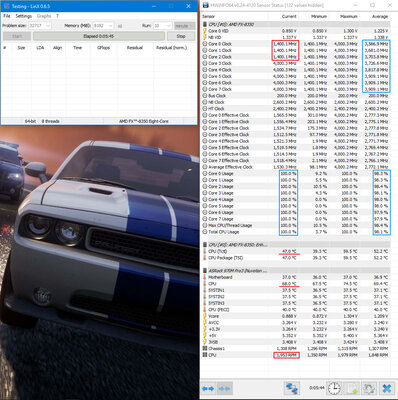The height and width of the screenshot is (400, 398).
Task: Reset timer using the clock icon
Action: pyautogui.click(x=334, y=388)
